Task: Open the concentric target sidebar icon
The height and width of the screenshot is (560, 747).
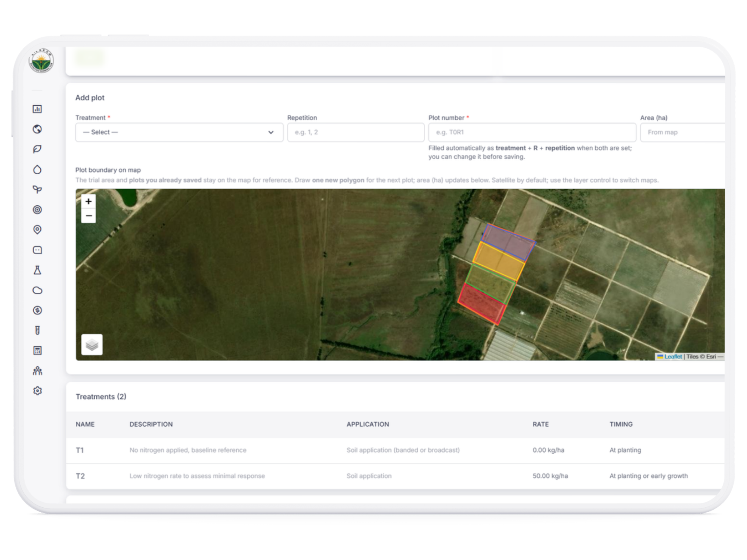Action: (37, 210)
